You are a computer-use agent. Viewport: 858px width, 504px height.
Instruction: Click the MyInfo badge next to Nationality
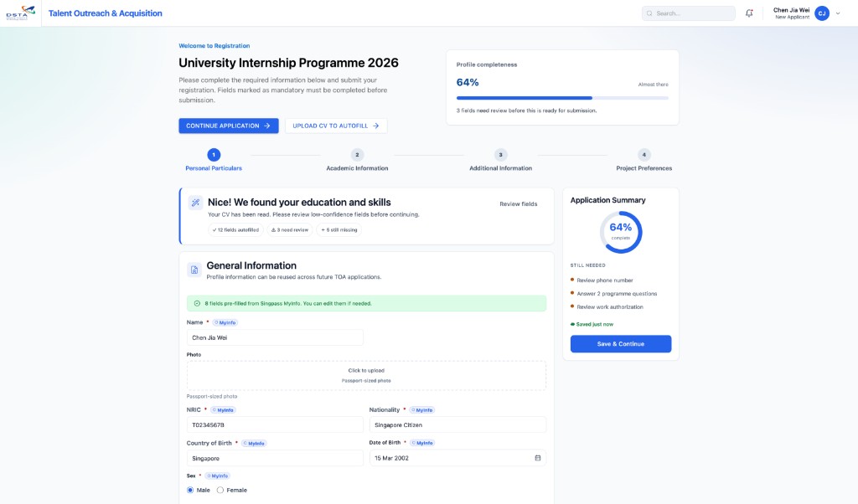pyautogui.click(x=422, y=410)
